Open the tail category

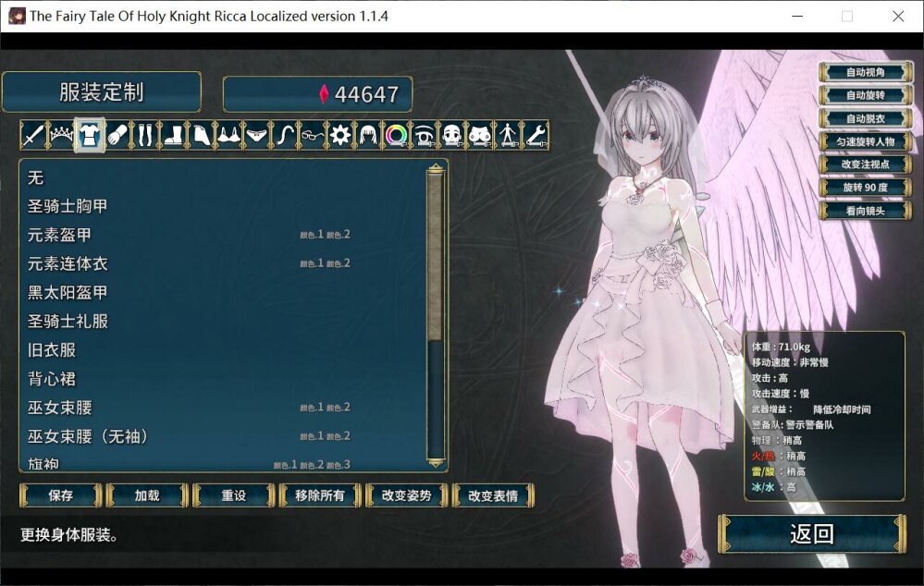pyautogui.click(x=285, y=136)
